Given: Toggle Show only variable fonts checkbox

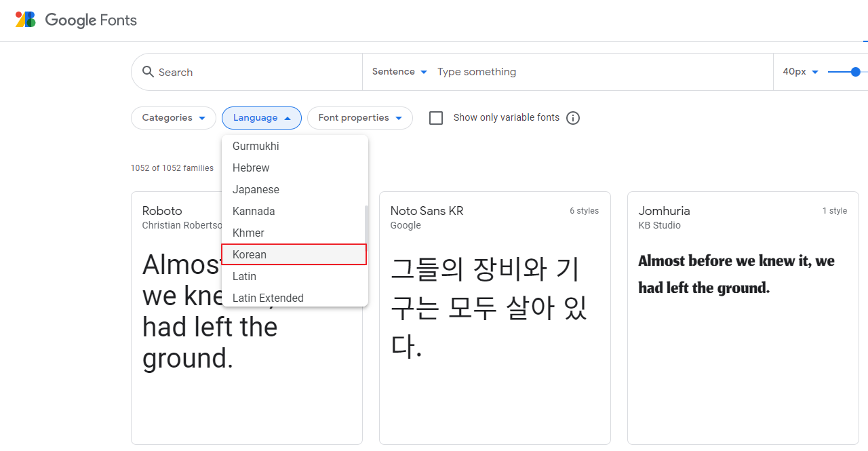Looking at the screenshot, I should click(436, 118).
